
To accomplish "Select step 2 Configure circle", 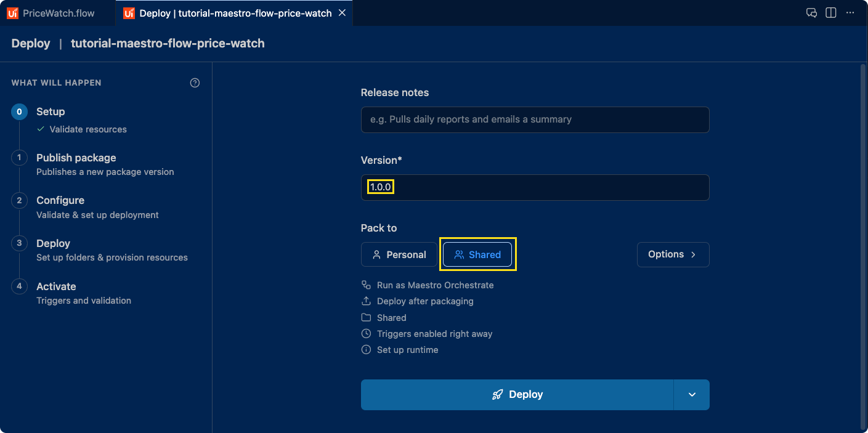I will click(19, 200).
